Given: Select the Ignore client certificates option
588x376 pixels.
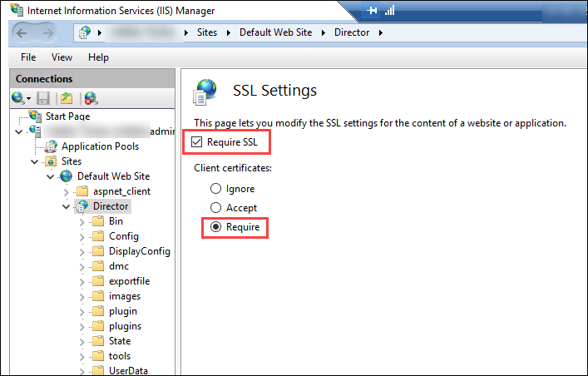Looking at the screenshot, I should point(216,189).
